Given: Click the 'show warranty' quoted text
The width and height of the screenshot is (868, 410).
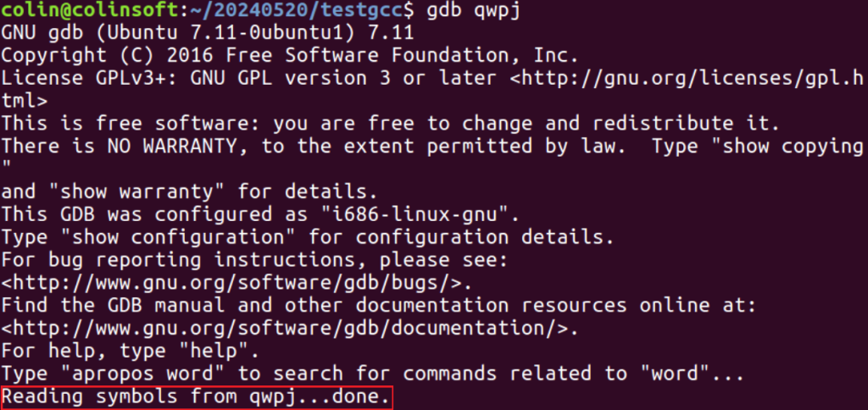Looking at the screenshot, I should [x=136, y=192].
